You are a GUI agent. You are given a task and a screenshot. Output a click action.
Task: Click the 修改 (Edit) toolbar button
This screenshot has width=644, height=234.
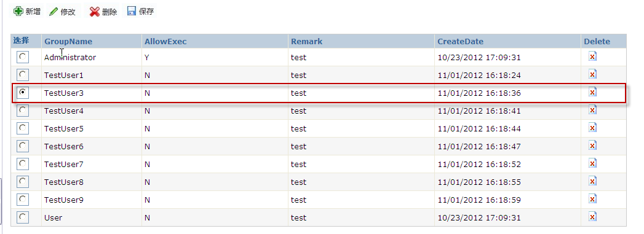pos(62,12)
